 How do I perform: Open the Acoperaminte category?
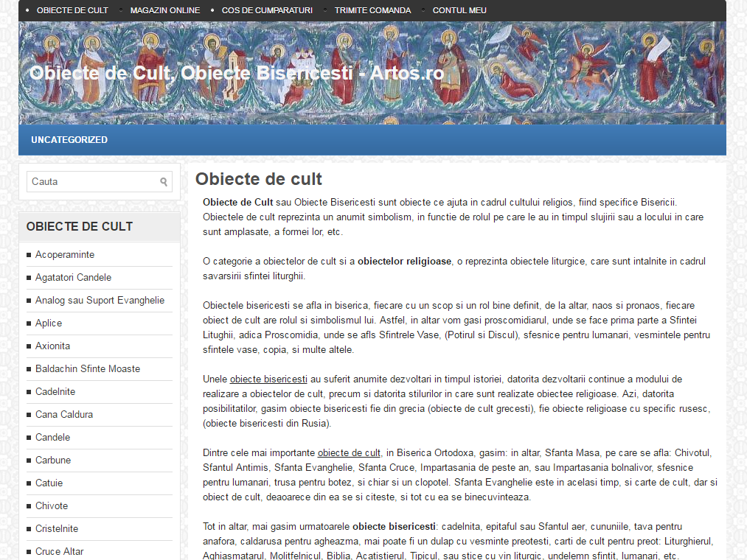coord(65,255)
